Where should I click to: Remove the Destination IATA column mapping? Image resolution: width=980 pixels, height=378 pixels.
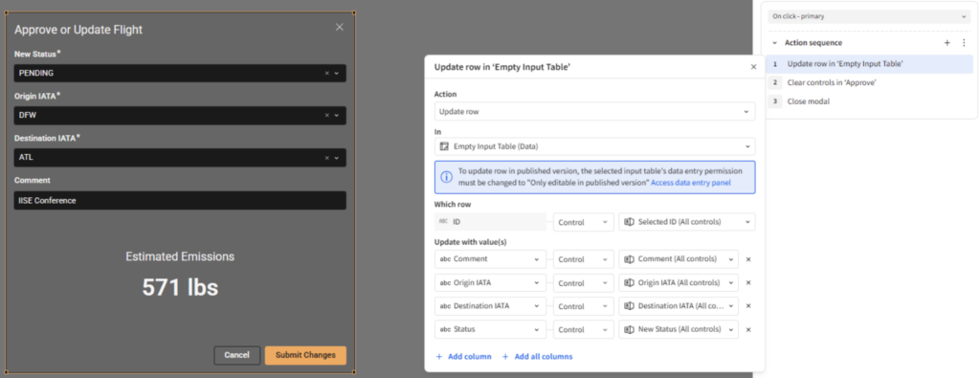(x=748, y=306)
